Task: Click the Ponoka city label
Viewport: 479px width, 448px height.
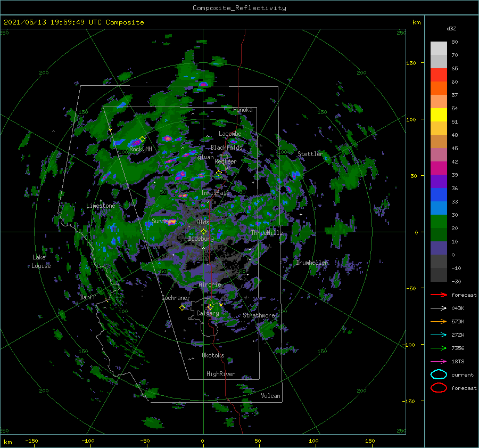Action: 243,110
